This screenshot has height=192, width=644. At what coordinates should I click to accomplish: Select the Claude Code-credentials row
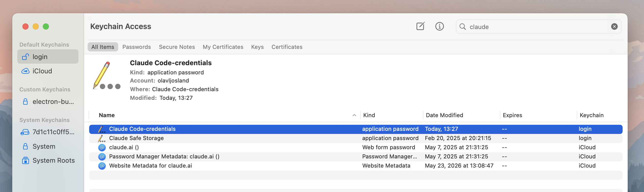356,129
